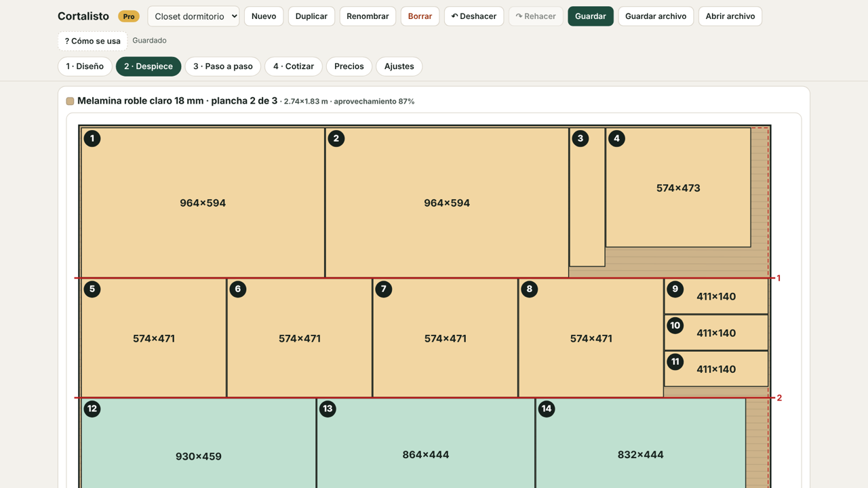Open the Precios tab
Viewport: 868px width, 488px height.
point(349,66)
